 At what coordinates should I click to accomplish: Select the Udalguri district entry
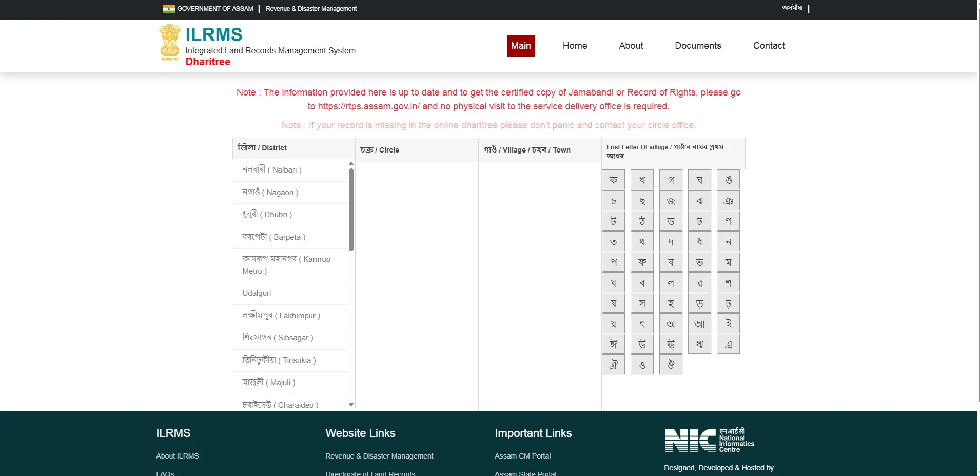click(257, 293)
